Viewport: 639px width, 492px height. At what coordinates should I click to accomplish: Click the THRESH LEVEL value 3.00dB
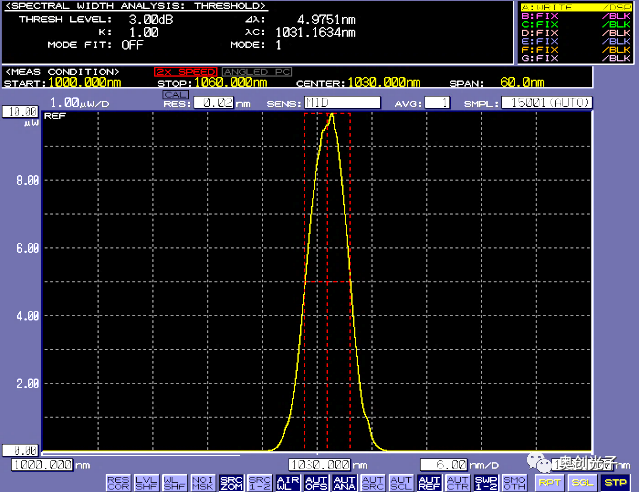[151, 19]
